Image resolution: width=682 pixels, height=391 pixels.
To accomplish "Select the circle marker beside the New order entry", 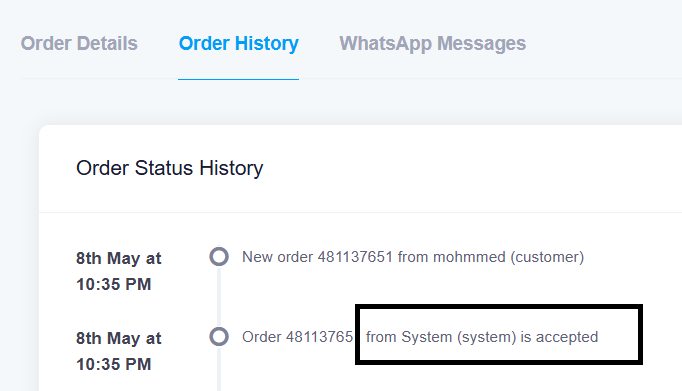I will pyautogui.click(x=219, y=257).
